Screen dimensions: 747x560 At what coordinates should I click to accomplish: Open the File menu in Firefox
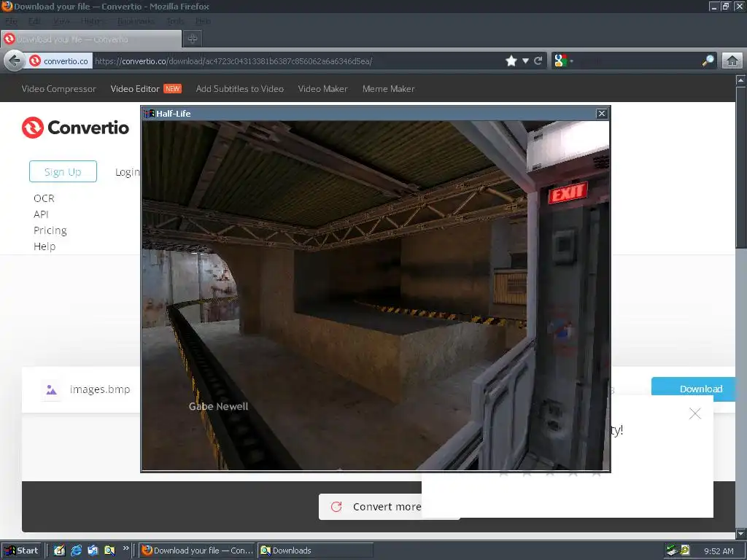pos(11,21)
